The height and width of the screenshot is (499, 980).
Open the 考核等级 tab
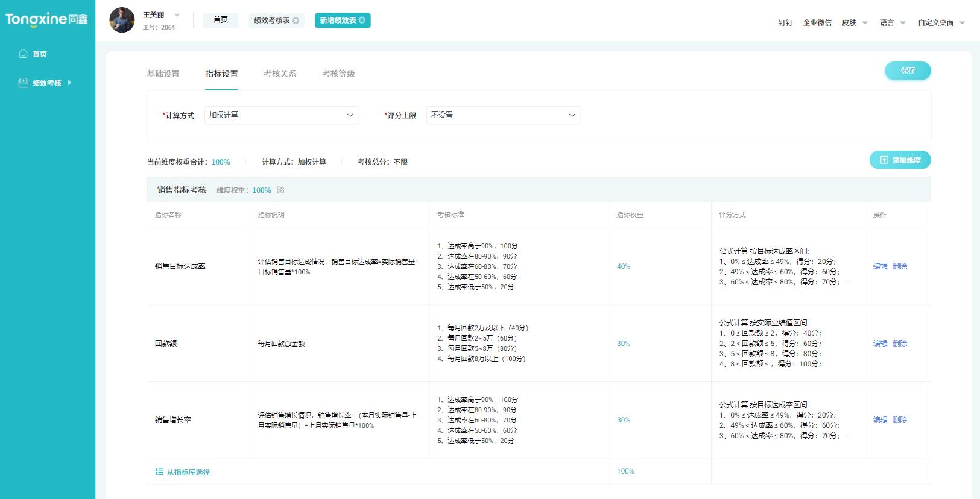pyautogui.click(x=338, y=74)
